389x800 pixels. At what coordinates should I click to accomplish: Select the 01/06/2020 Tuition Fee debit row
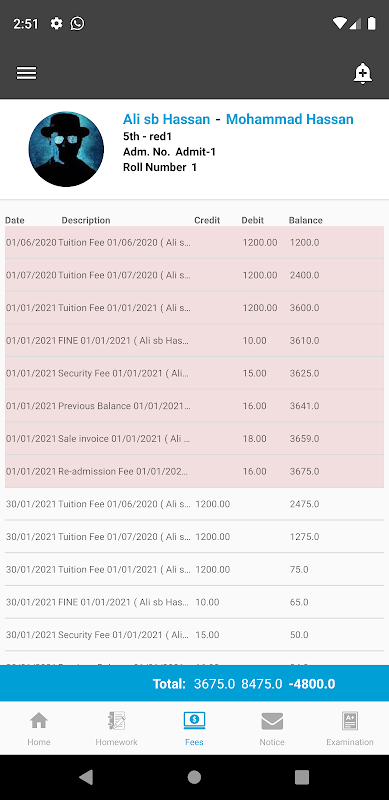[x=194, y=242]
